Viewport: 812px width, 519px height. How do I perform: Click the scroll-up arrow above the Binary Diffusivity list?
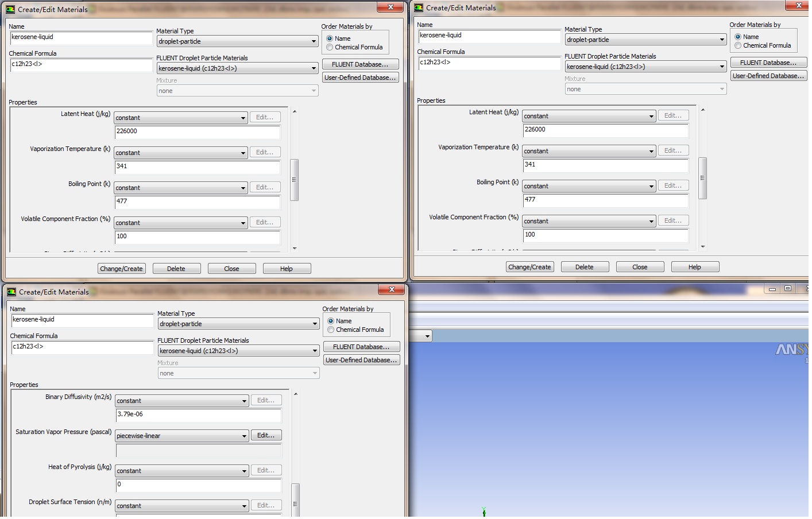296,394
